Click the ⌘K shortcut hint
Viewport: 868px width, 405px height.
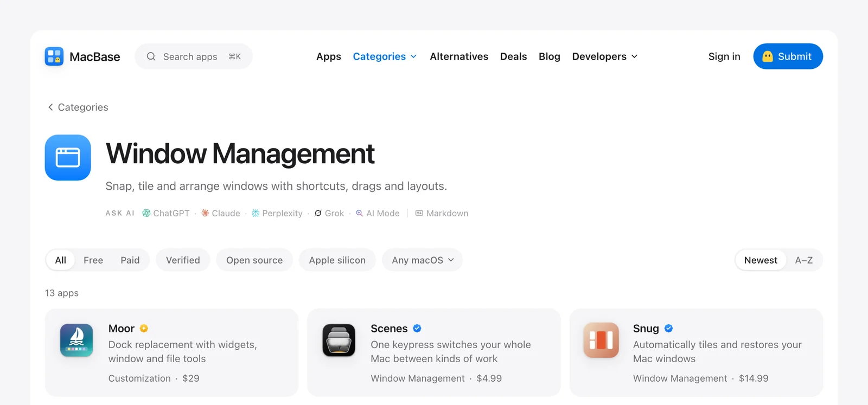pyautogui.click(x=234, y=56)
